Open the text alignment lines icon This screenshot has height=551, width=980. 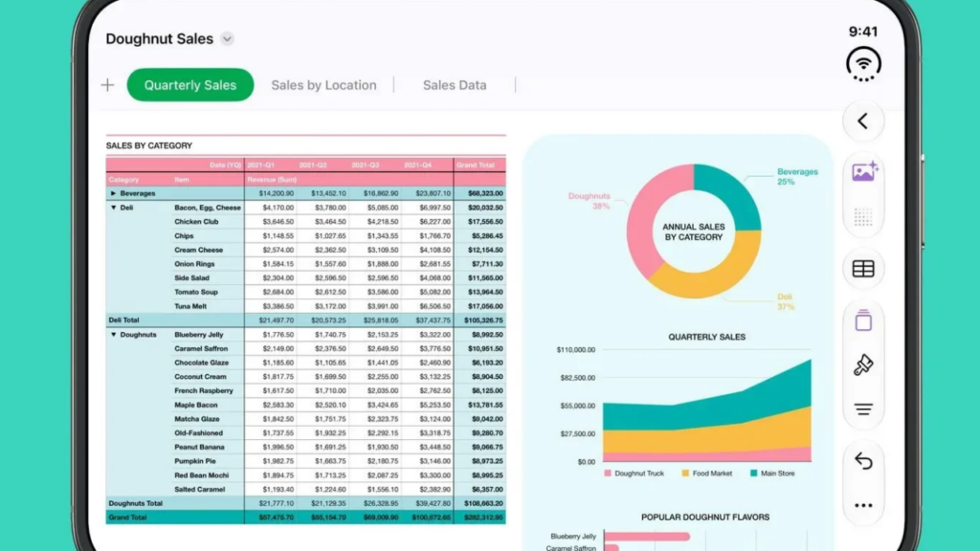pos(863,409)
